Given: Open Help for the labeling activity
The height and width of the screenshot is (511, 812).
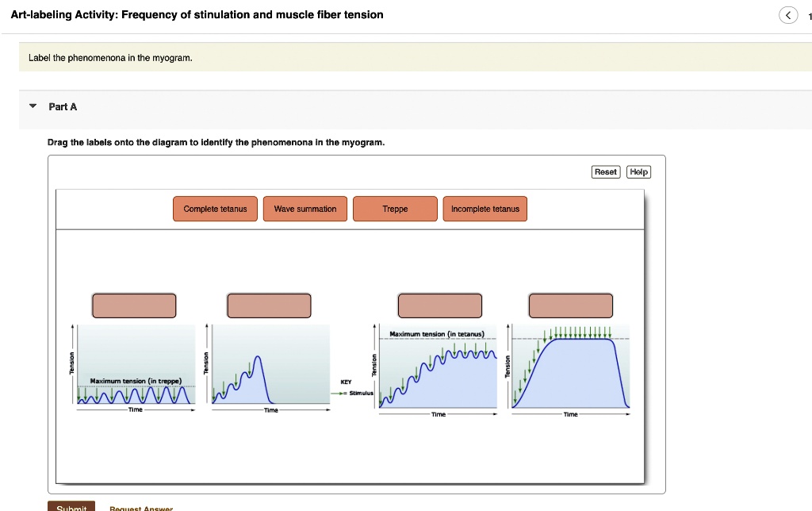Looking at the screenshot, I should pos(638,171).
